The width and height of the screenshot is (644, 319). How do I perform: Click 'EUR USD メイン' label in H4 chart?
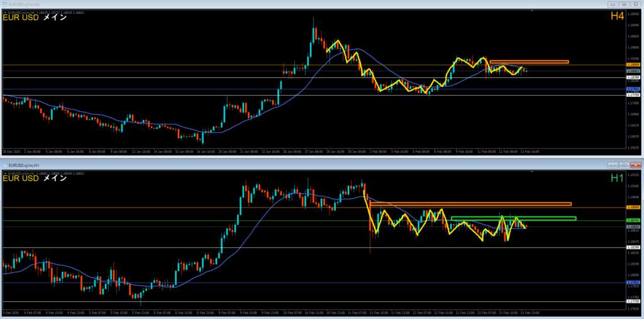pyautogui.click(x=35, y=18)
